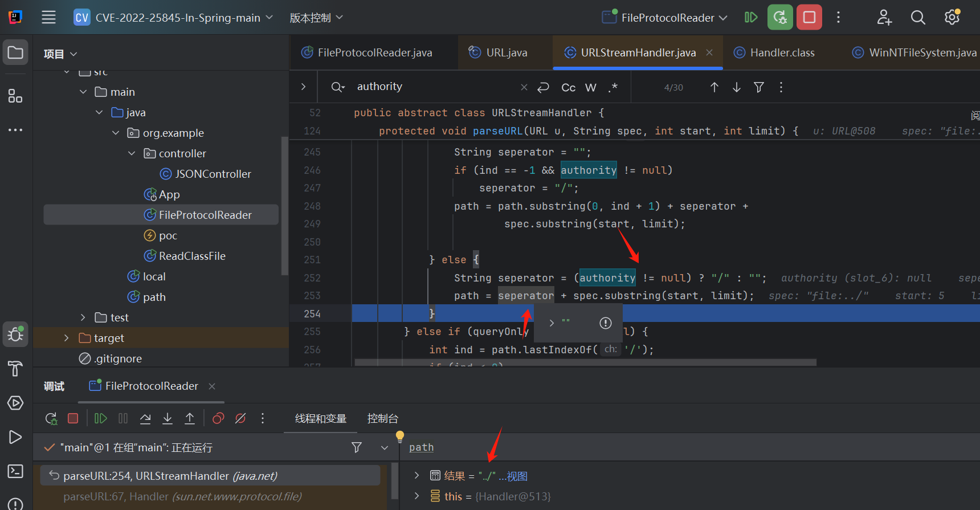Expand the this Handler variable
Screen dimensions: 980x510
point(416,496)
